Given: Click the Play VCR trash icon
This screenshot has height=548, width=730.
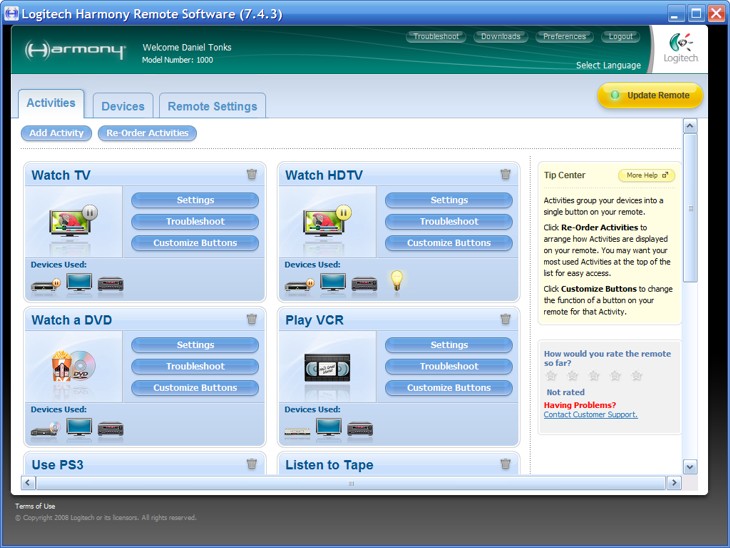Looking at the screenshot, I should [506, 319].
